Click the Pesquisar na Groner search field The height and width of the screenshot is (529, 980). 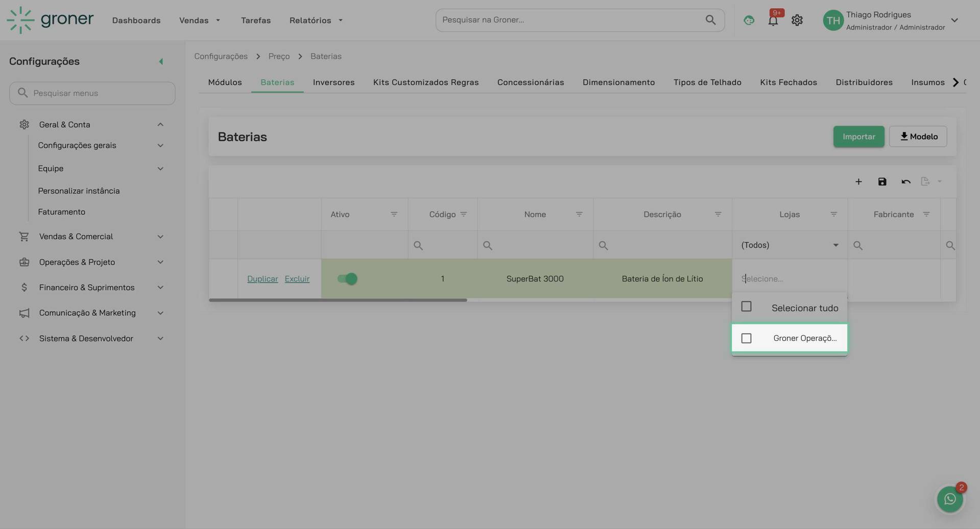tap(572, 20)
